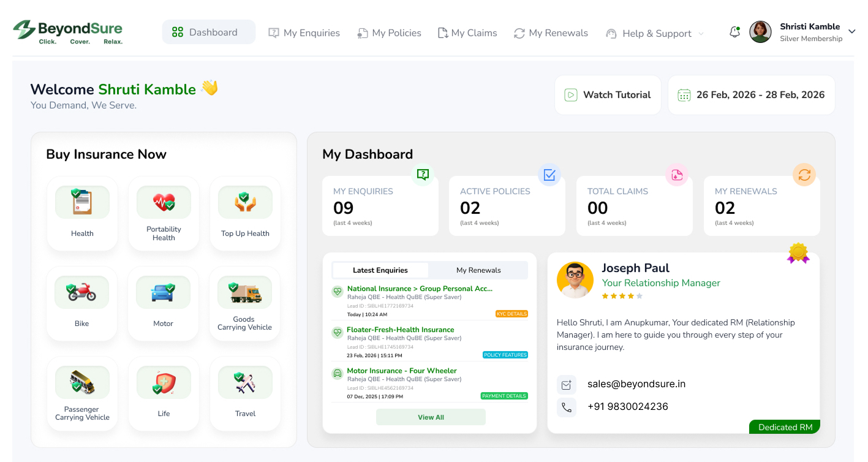Open the MY ENQUIRIES 09 card
This screenshot has height=462, width=868.
click(380, 206)
